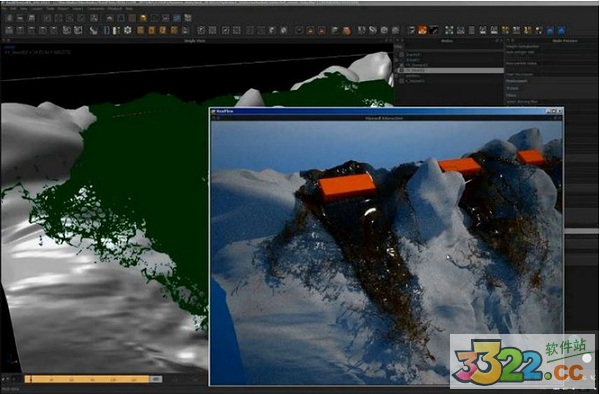Select the orange sphere icon in upper toolbar

143,18
